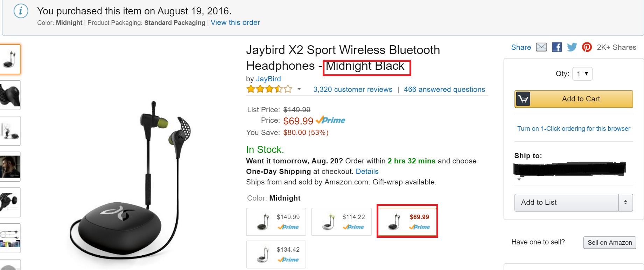Open the Qty quantity dropdown
Screen dimensions: 644x270
tap(582, 74)
